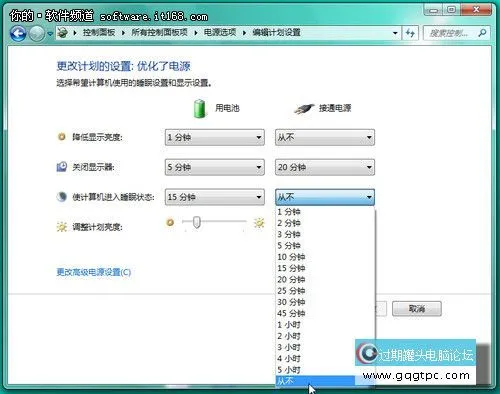Select 1 分钟 in the dropdown list
Image resolution: width=500 pixels, height=394 pixels.
coord(325,212)
